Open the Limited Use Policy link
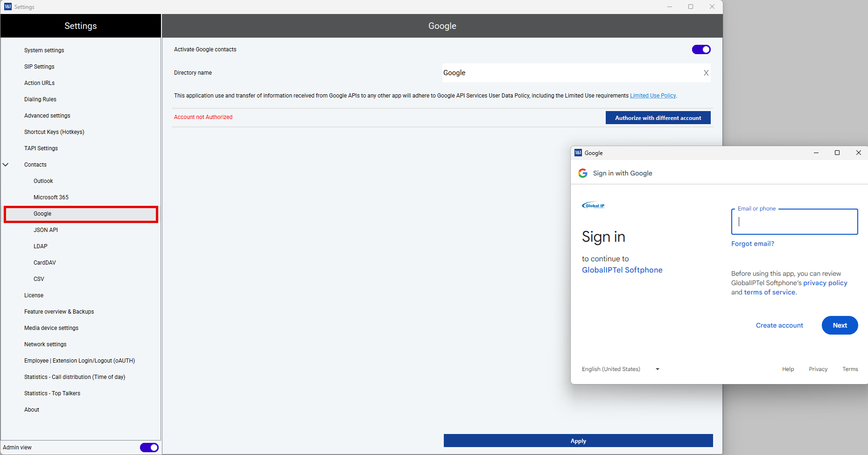This screenshot has width=868, height=455. pos(652,96)
